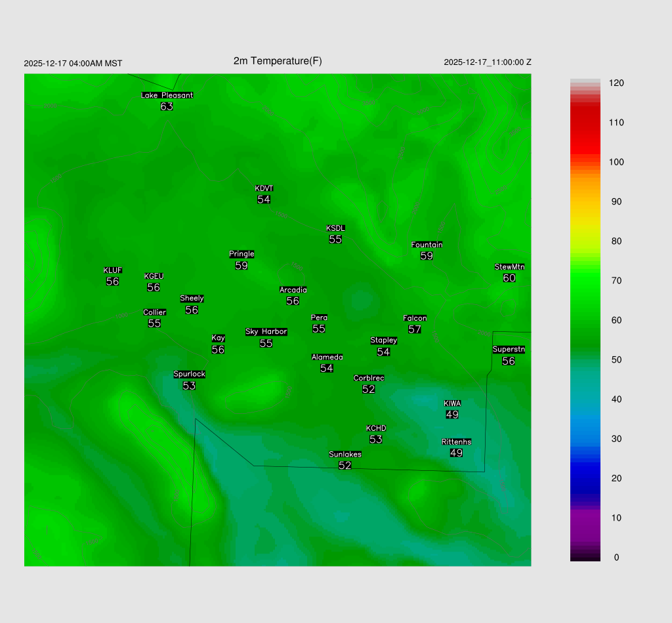Select the Arcadia station temperature value
This screenshot has height=623, width=672.
(293, 301)
